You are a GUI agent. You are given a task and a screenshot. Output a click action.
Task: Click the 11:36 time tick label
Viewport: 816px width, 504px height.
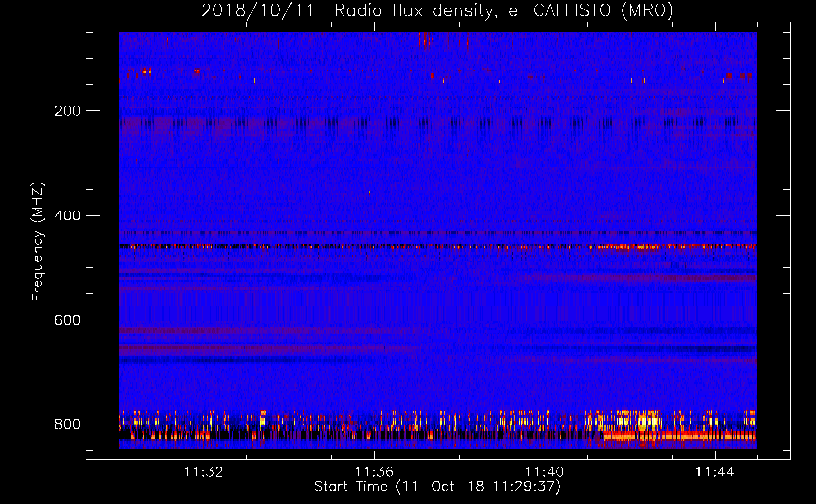click(x=374, y=472)
